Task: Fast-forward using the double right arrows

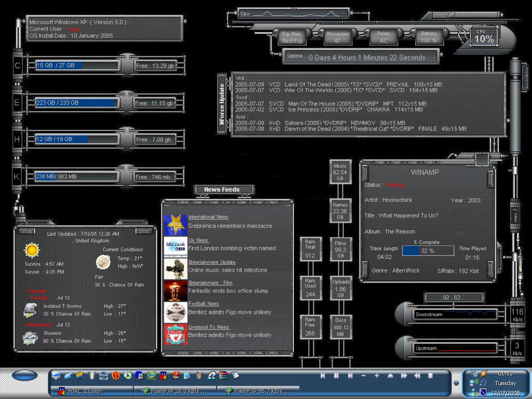Action: point(404,376)
